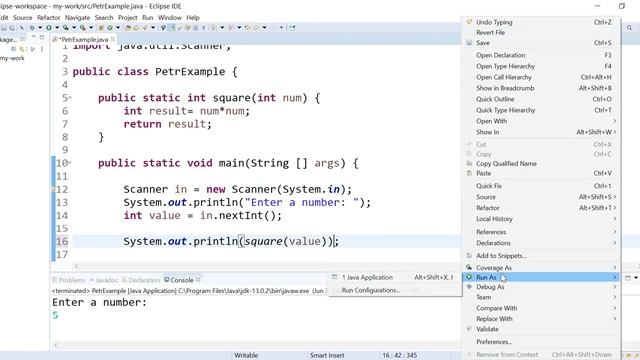
Task: Click the search magnifier icon at top right
Action: [629, 28]
